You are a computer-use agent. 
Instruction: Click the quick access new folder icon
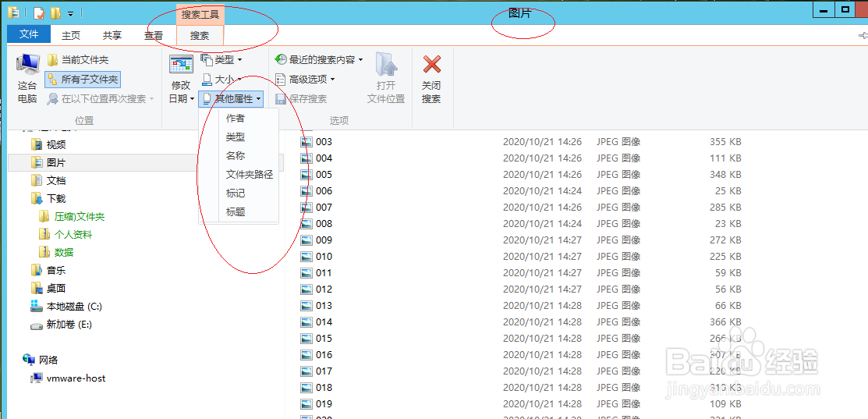[x=55, y=12]
